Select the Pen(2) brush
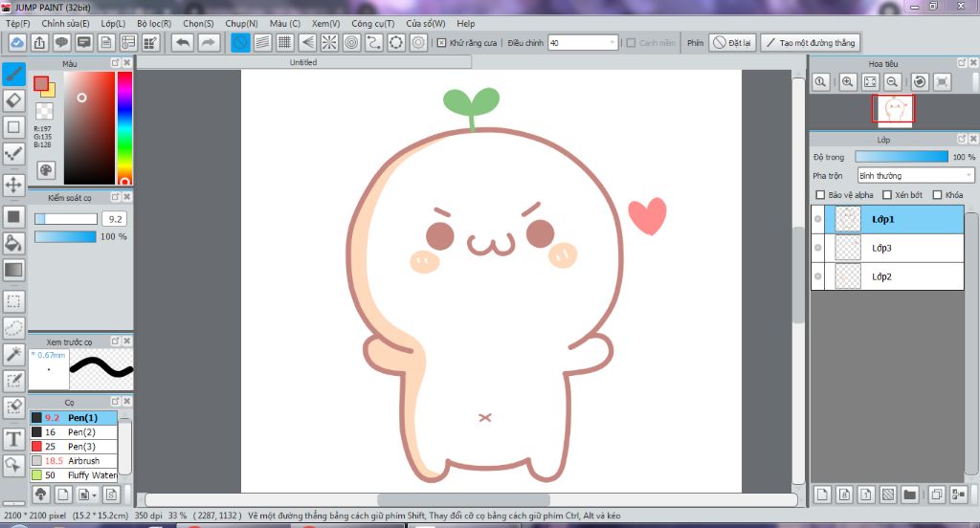Viewport: 980px width, 528px height. 74,431
